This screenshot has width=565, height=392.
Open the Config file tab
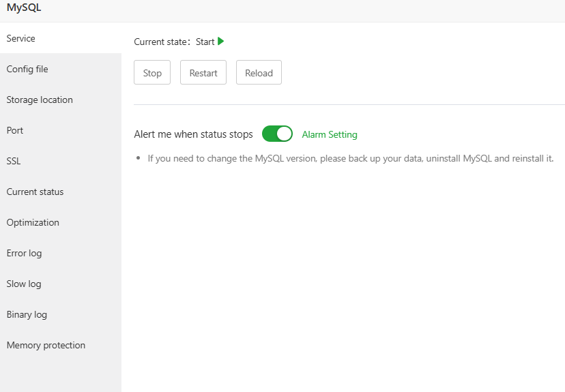[27, 70]
